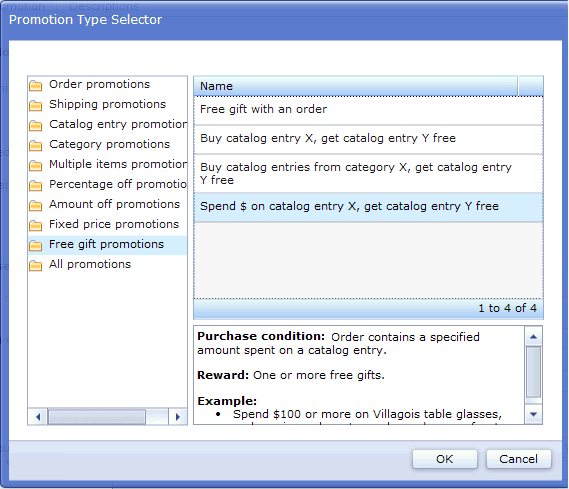Select the Free gift promotions category

click(x=107, y=245)
